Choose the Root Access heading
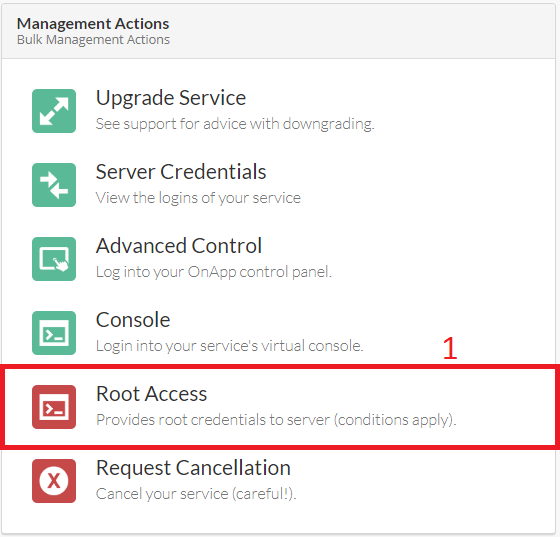 [x=151, y=393]
